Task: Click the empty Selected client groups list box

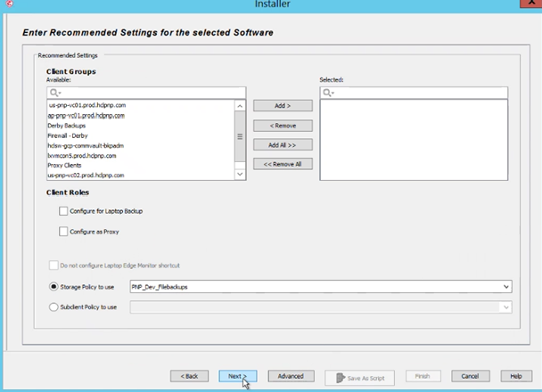Action: point(414,140)
